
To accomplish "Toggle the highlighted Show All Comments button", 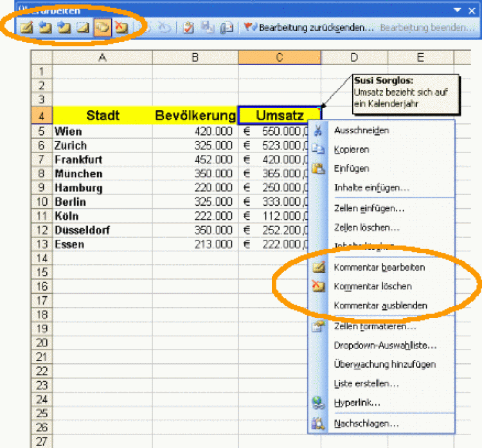I will click(x=102, y=28).
